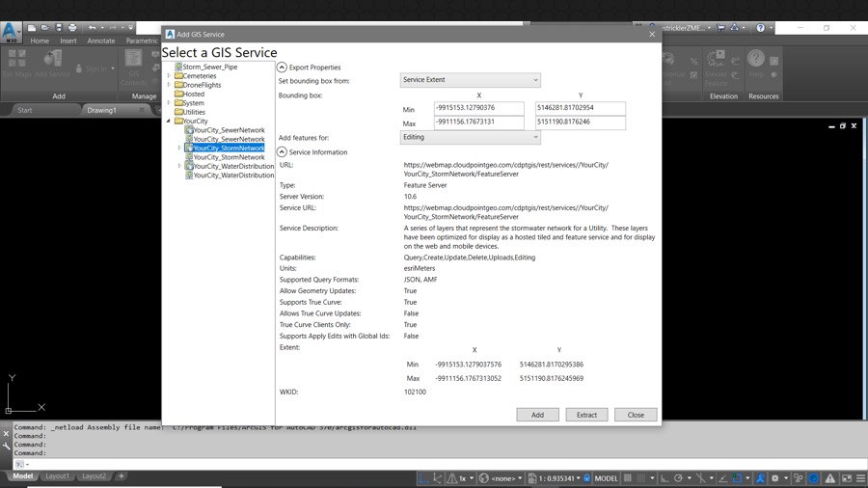Add a new layout with the plus tab
868x488 pixels.
[x=122, y=475]
